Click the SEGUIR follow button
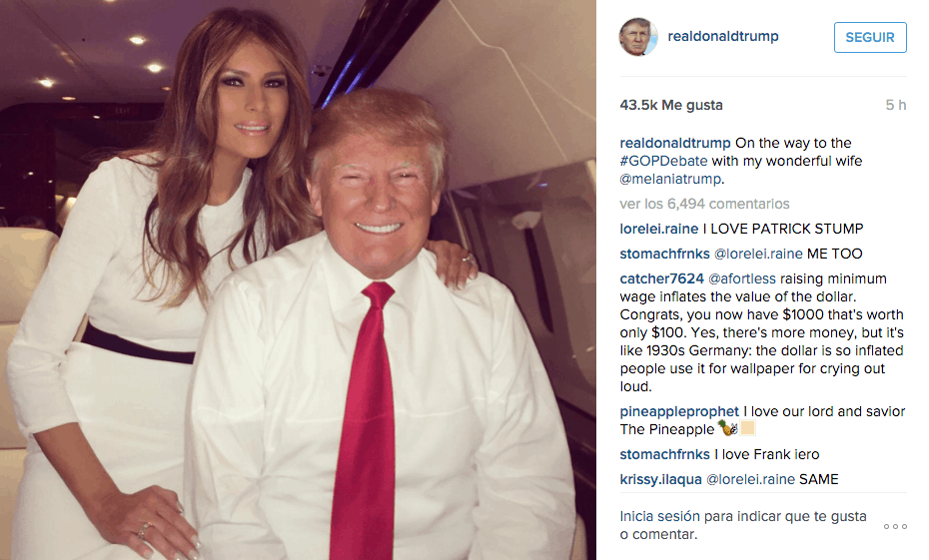 (x=870, y=37)
